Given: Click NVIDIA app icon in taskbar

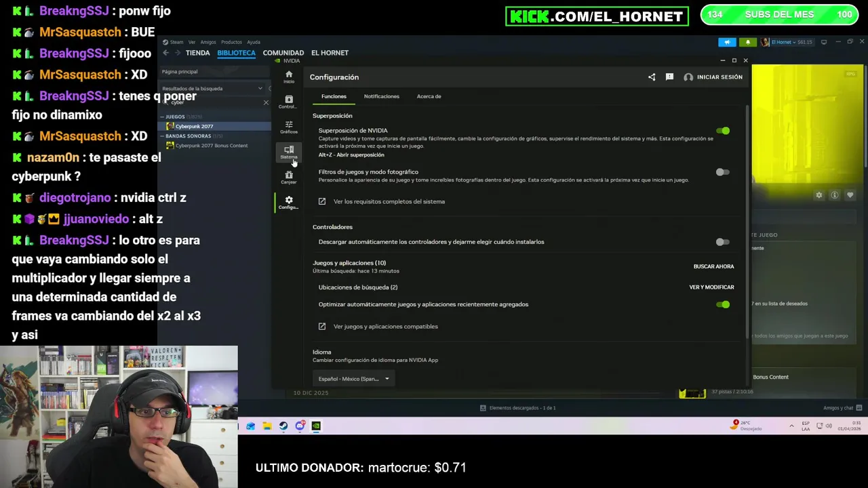Looking at the screenshot, I should pos(316,426).
